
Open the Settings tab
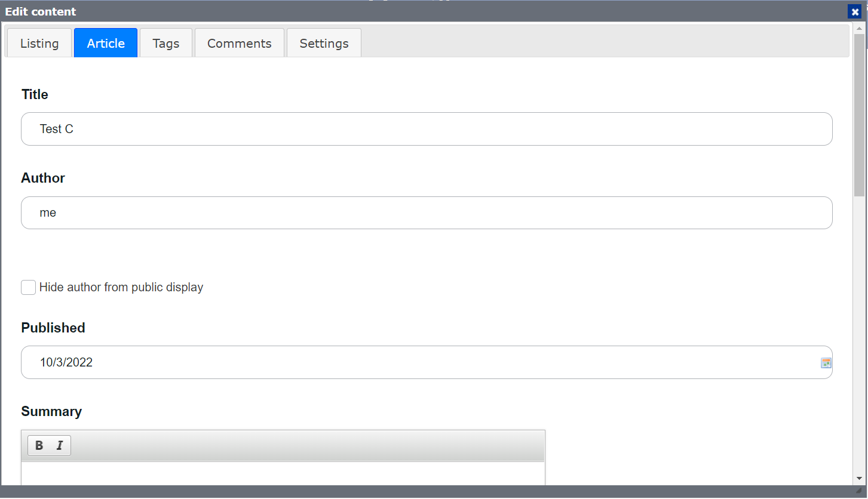tap(324, 43)
